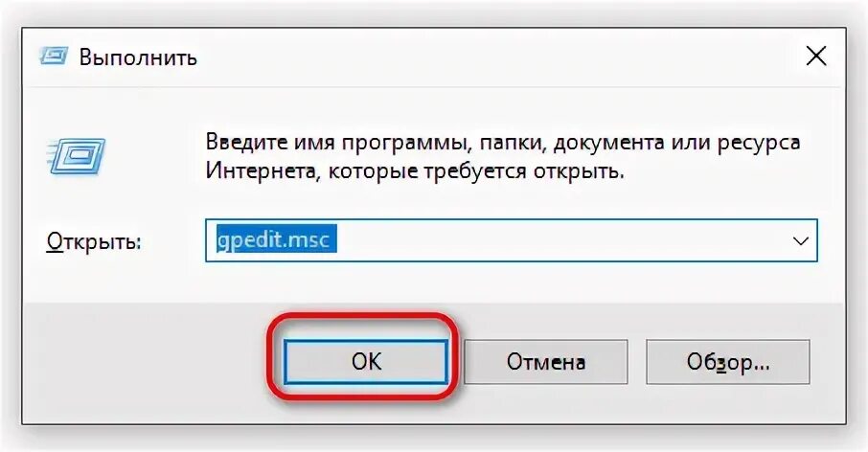Open file browser via Обзор... button
Screen dimensions: 868x452
pos(728,362)
